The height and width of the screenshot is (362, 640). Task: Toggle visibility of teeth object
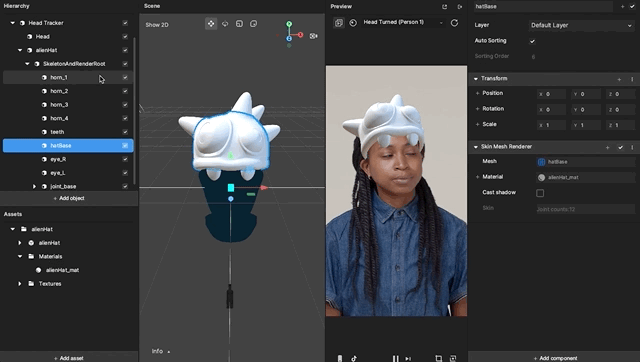pyautogui.click(x=125, y=132)
